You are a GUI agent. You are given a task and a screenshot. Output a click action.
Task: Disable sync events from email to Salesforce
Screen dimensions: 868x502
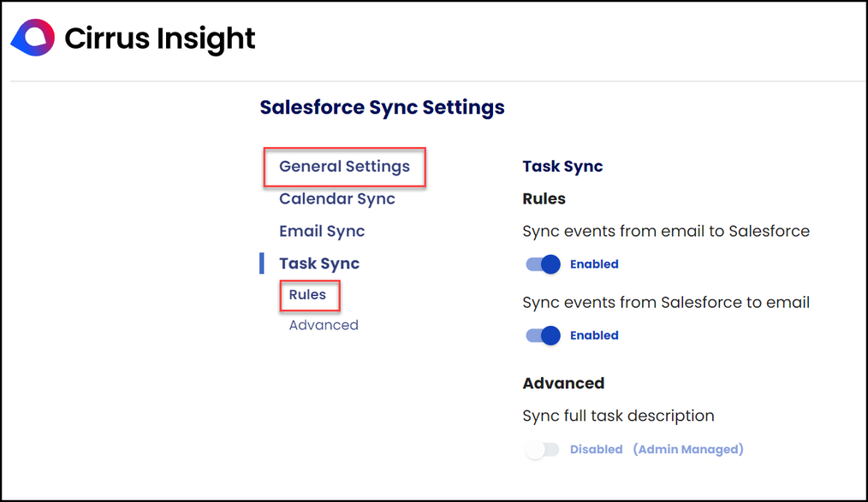(x=542, y=264)
